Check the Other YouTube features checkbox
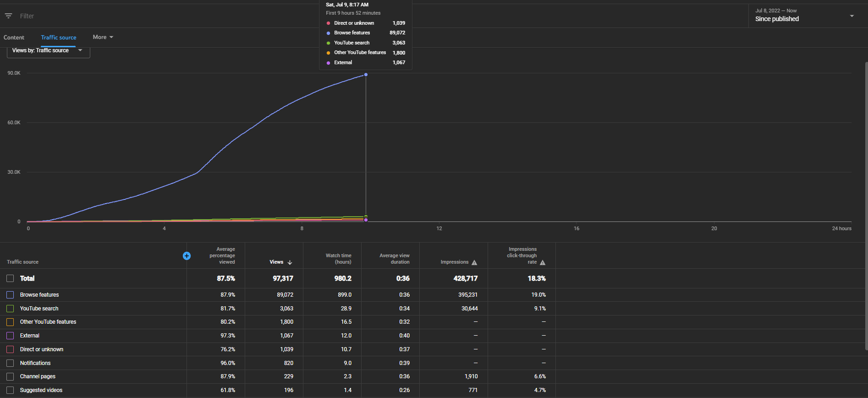This screenshot has width=868, height=398. [x=10, y=322]
